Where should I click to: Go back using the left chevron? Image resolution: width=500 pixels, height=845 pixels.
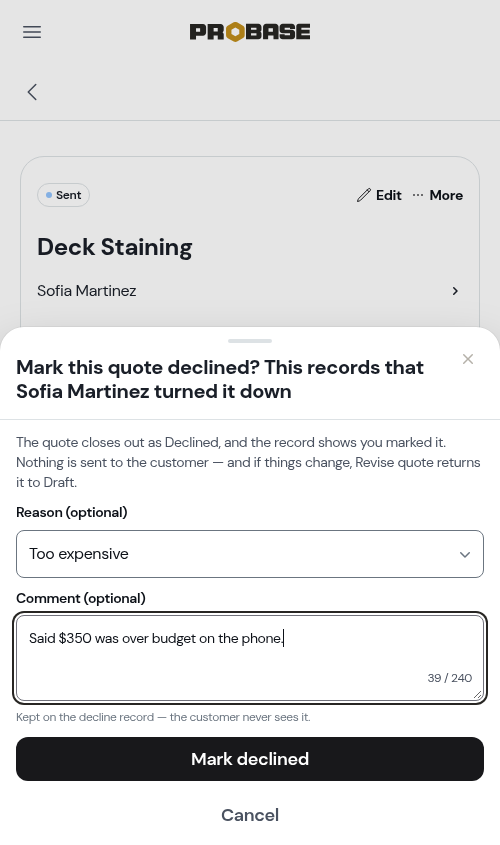32,92
